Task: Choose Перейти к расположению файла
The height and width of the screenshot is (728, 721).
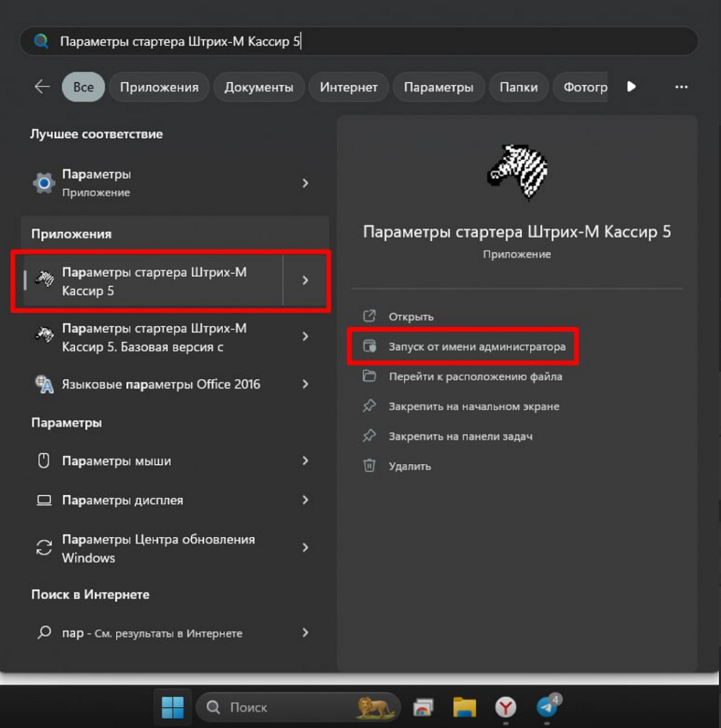Action: [x=475, y=376]
